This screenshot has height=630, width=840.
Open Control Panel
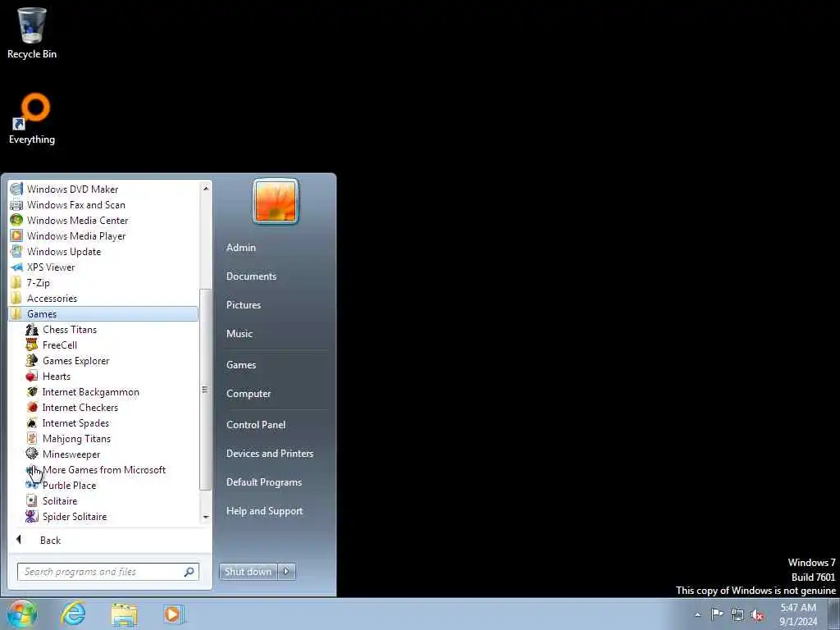[x=256, y=425]
